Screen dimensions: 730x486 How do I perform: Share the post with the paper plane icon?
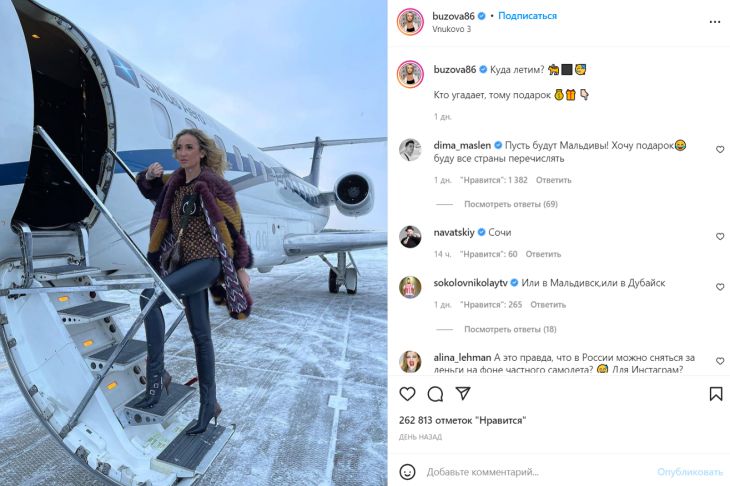click(463, 394)
